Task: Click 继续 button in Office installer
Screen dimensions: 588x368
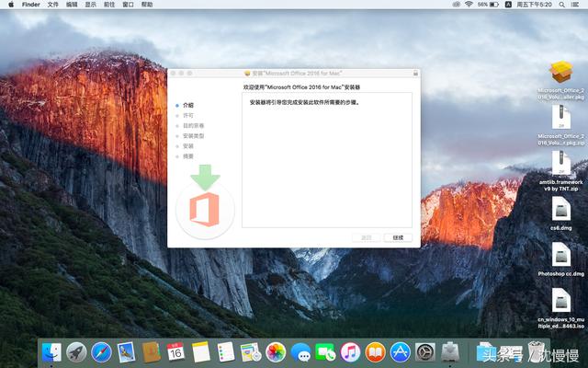Action: (398, 237)
